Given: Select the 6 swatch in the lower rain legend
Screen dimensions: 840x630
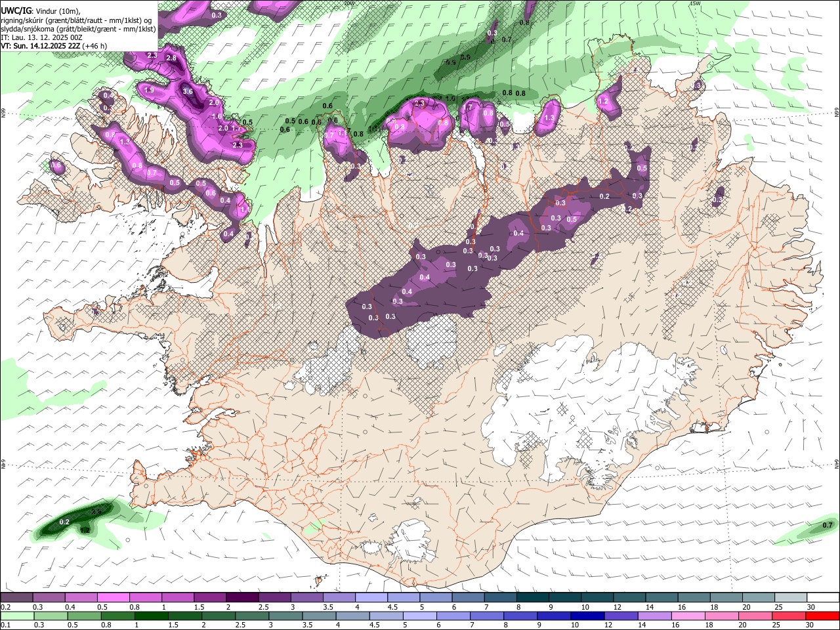Looking at the screenshot, I should tap(453, 616).
